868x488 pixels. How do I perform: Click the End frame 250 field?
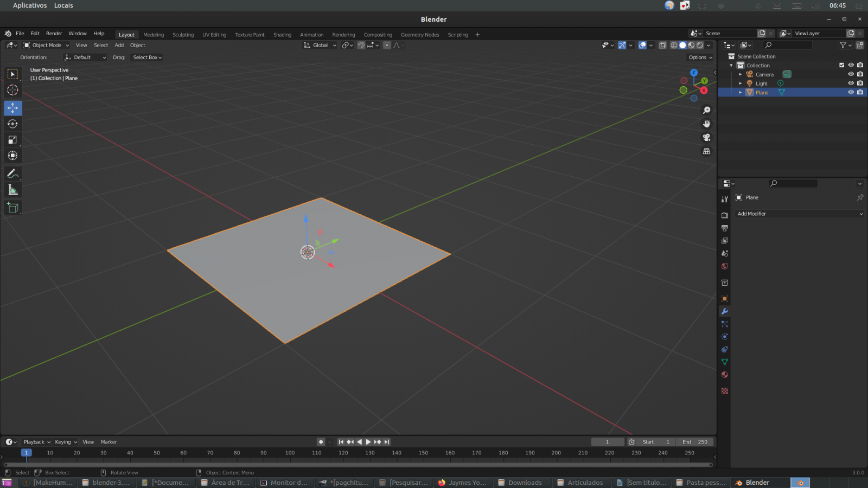(695, 442)
